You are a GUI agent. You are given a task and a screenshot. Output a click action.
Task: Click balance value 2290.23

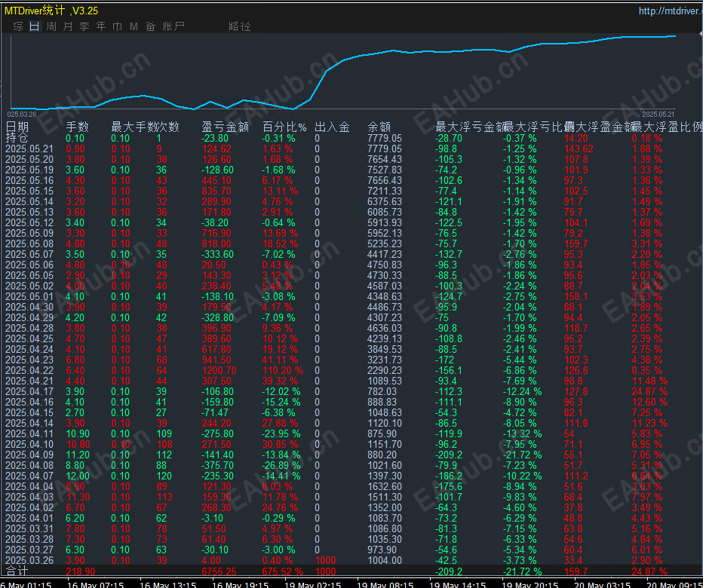(x=385, y=371)
